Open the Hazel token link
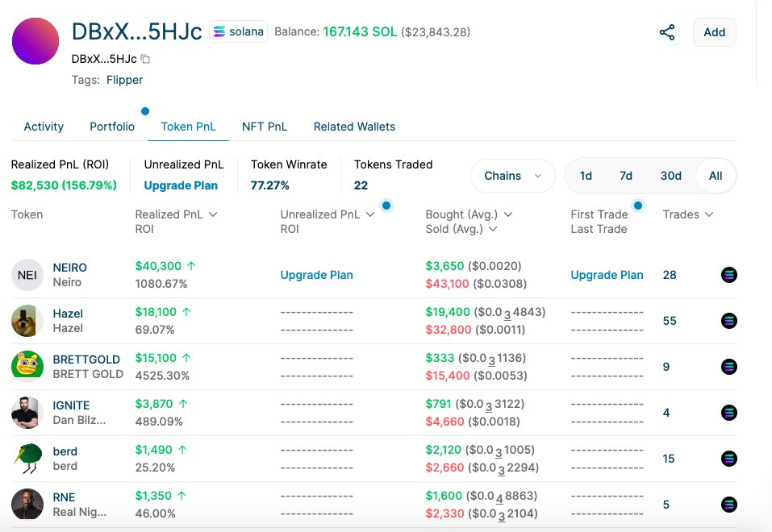This screenshot has width=772, height=532. [x=68, y=314]
